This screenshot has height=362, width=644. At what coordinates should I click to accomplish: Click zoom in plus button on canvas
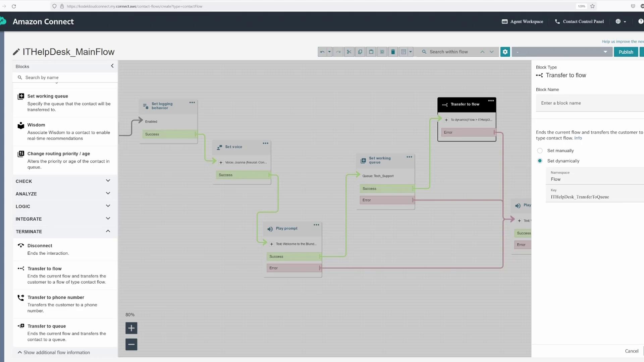[131, 328]
